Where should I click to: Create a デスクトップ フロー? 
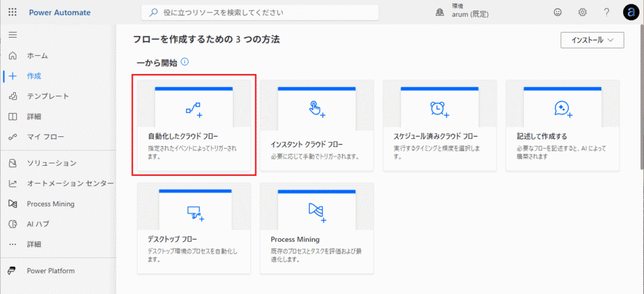click(x=194, y=229)
